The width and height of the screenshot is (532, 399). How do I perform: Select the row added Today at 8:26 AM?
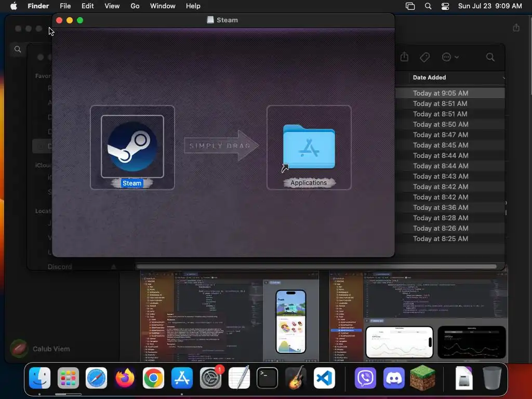click(449, 229)
